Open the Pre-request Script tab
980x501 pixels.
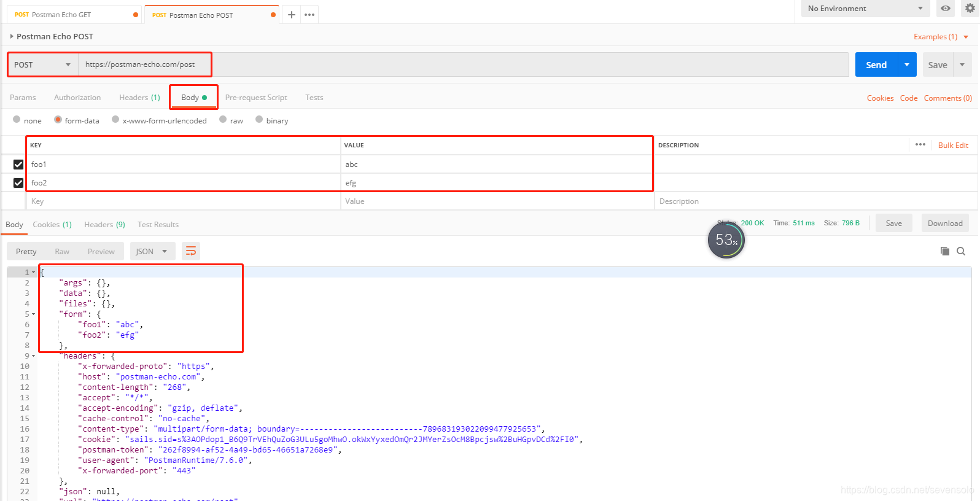256,98
